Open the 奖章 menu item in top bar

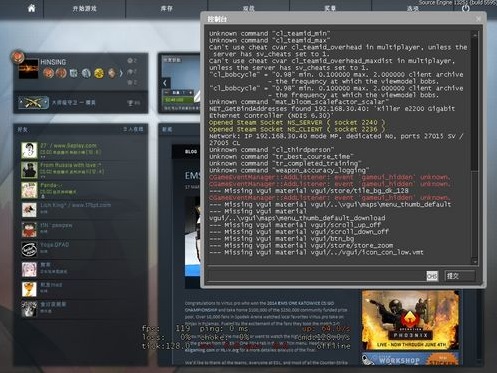pos(330,9)
